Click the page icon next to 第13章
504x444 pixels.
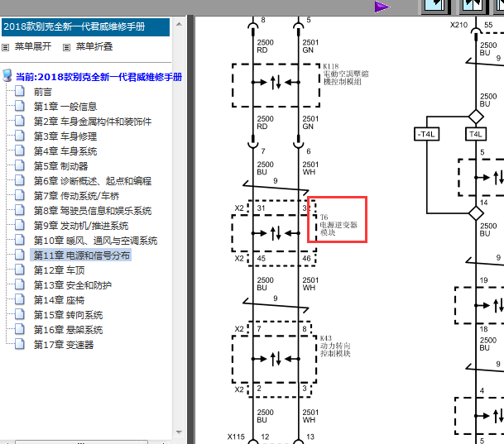(x=20, y=284)
